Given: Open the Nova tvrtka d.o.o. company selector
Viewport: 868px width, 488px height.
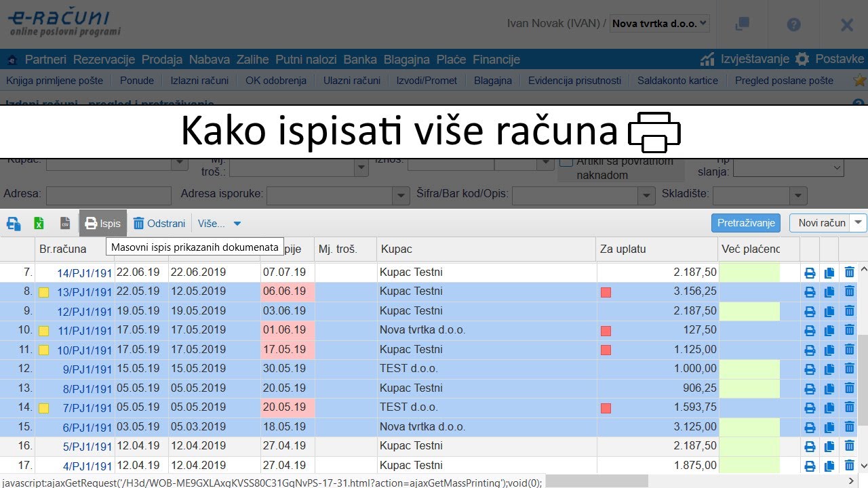Looking at the screenshot, I should [x=659, y=23].
